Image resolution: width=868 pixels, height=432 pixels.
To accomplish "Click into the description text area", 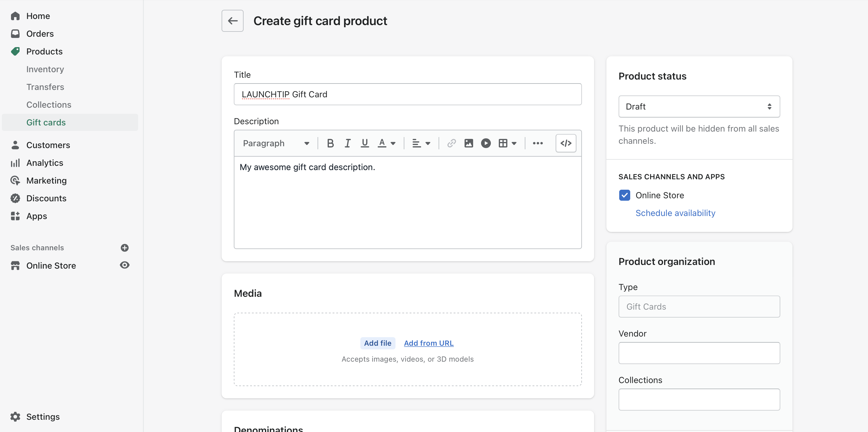I will click(407, 202).
